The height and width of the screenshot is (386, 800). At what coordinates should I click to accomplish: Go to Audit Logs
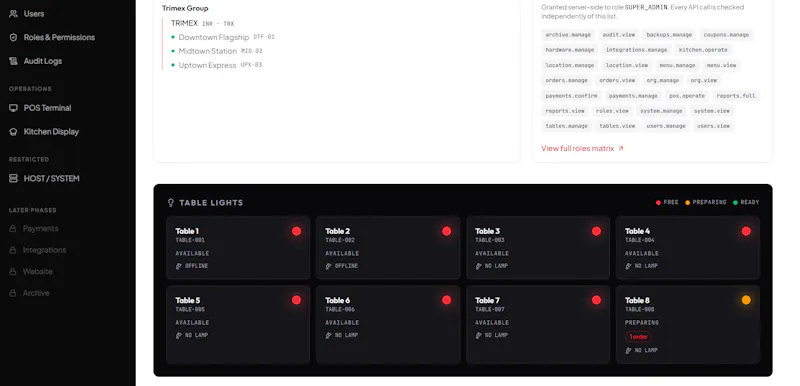pos(36,61)
